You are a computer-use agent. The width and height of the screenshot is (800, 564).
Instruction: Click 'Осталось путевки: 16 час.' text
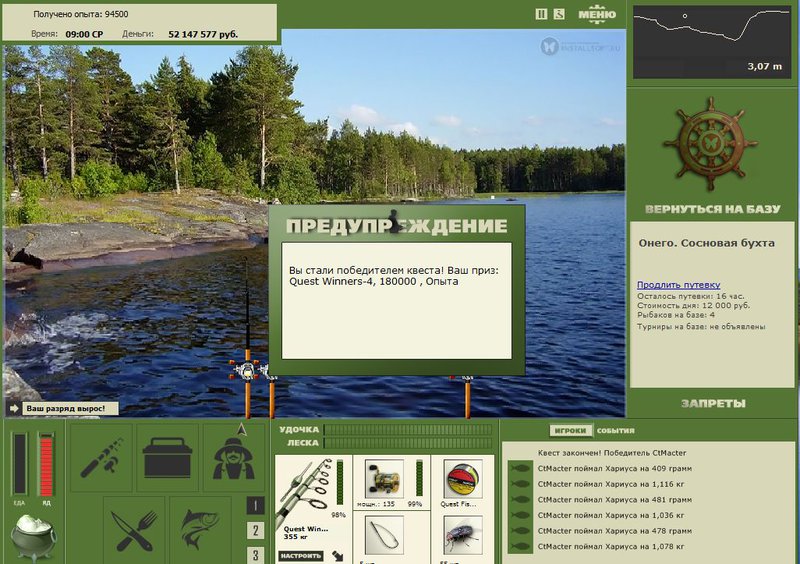click(691, 296)
